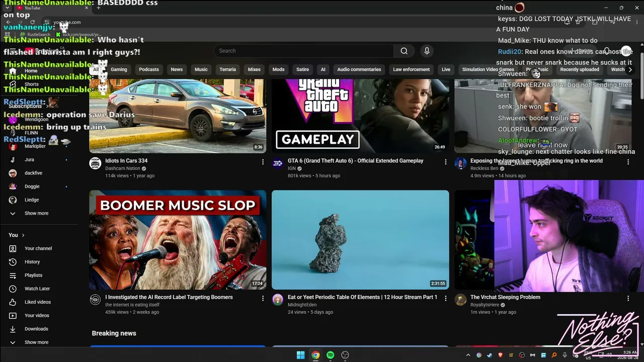644x362 pixels.
Task: Select the Gaming filter chip
Action: tap(119, 69)
